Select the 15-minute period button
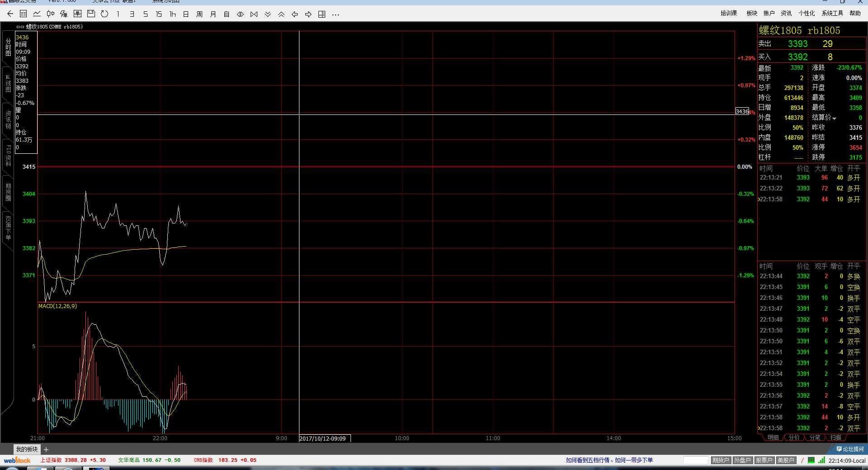 159,14
